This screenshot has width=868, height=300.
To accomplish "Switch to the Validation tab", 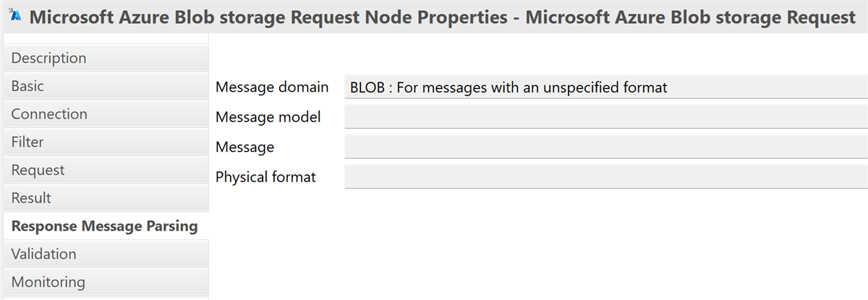I will pyautogui.click(x=43, y=254).
